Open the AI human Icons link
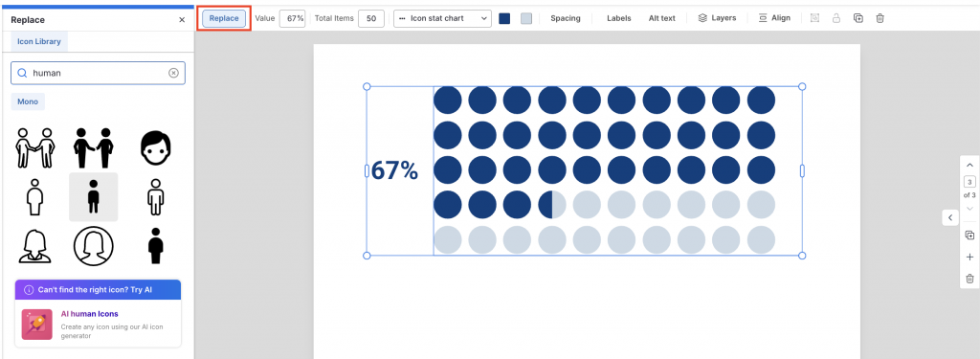The height and width of the screenshot is (359, 980). pyautogui.click(x=89, y=314)
